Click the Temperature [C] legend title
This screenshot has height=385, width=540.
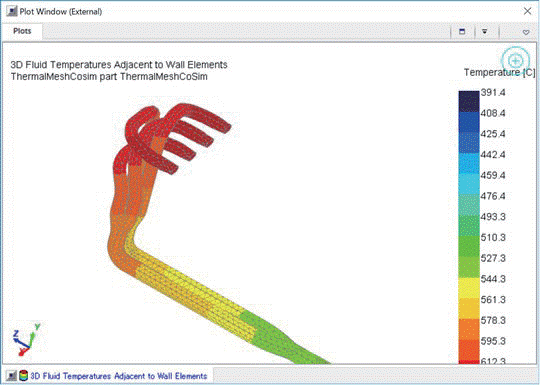499,73
